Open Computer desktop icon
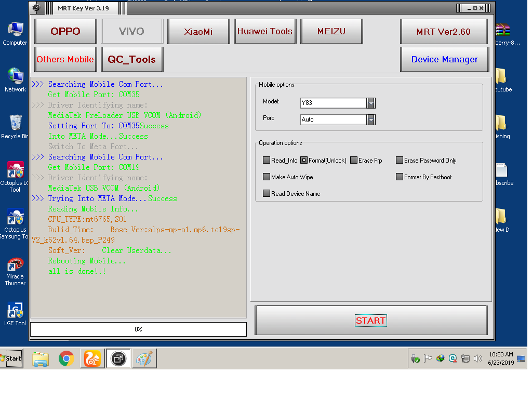The image size is (532, 399). pyautogui.click(x=15, y=34)
